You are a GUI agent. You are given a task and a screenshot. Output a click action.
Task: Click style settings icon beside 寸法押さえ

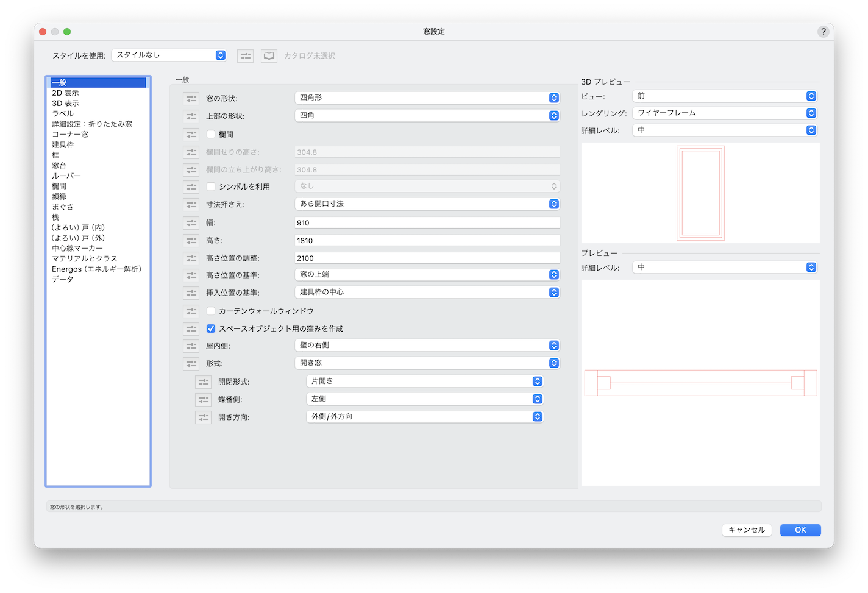pyautogui.click(x=191, y=204)
